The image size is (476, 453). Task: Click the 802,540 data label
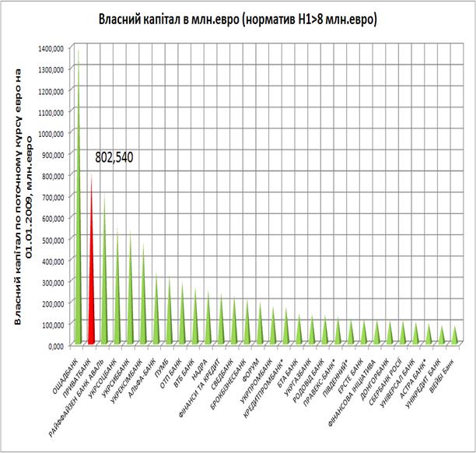tap(114, 157)
